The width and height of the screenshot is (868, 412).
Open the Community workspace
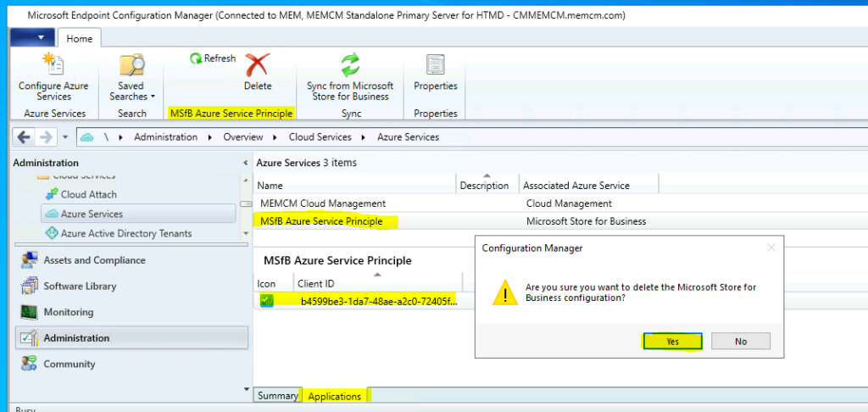click(x=131, y=364)
